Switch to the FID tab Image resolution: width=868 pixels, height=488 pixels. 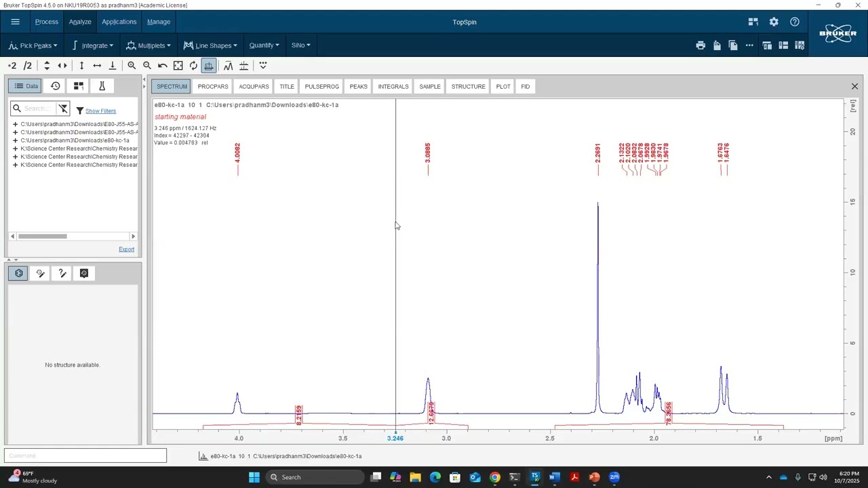[x=526, y=86]
